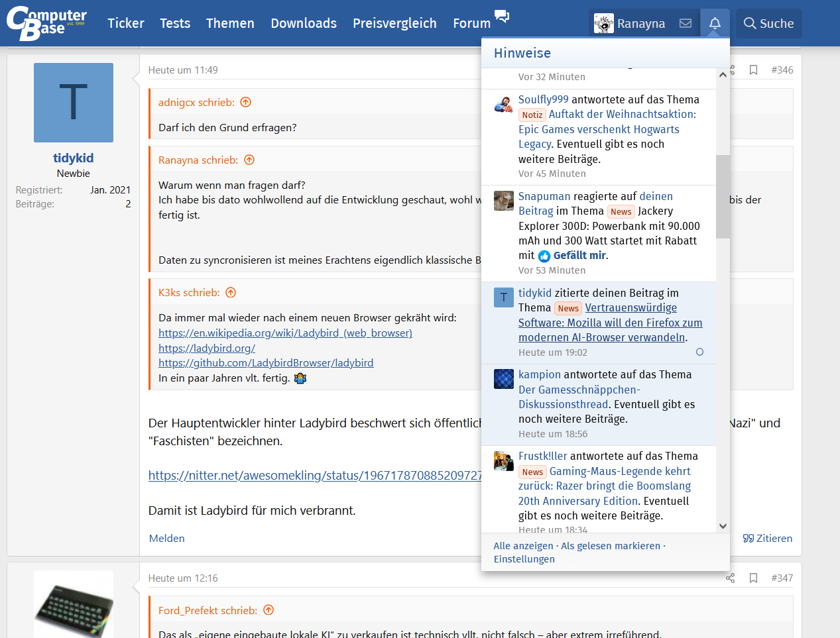Open the Forum navigation item
The height and width of the screenshot is (638, 840).
point(471,23)
